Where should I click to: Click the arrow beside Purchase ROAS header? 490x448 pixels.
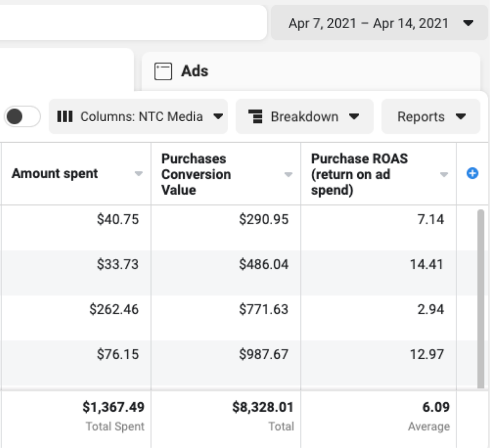[x=444, y=175]
